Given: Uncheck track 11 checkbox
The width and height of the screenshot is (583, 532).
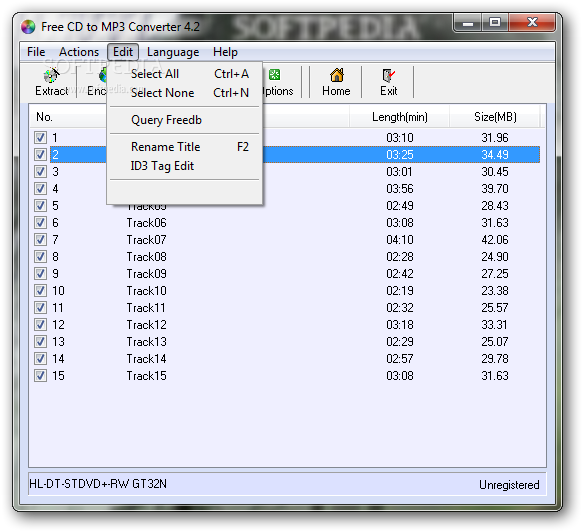Looking at the screenshot, I should [x=40, y=307].
